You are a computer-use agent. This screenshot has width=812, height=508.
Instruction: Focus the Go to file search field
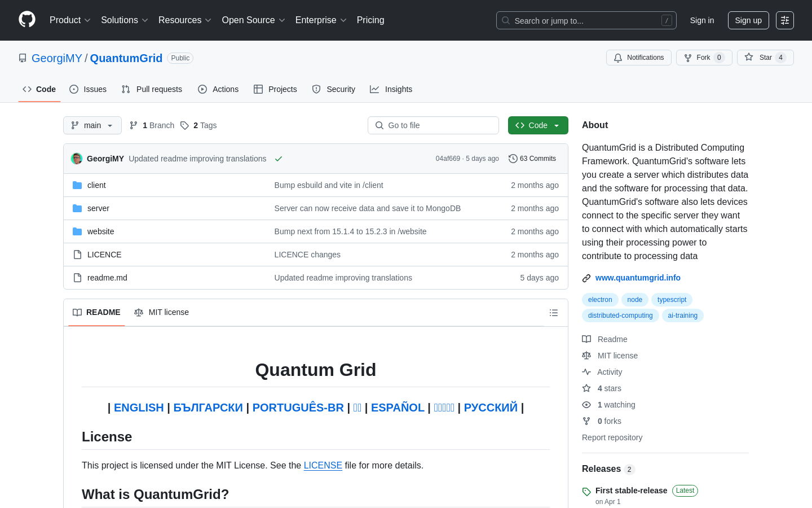pyautogui.click(x=433, y=125)
